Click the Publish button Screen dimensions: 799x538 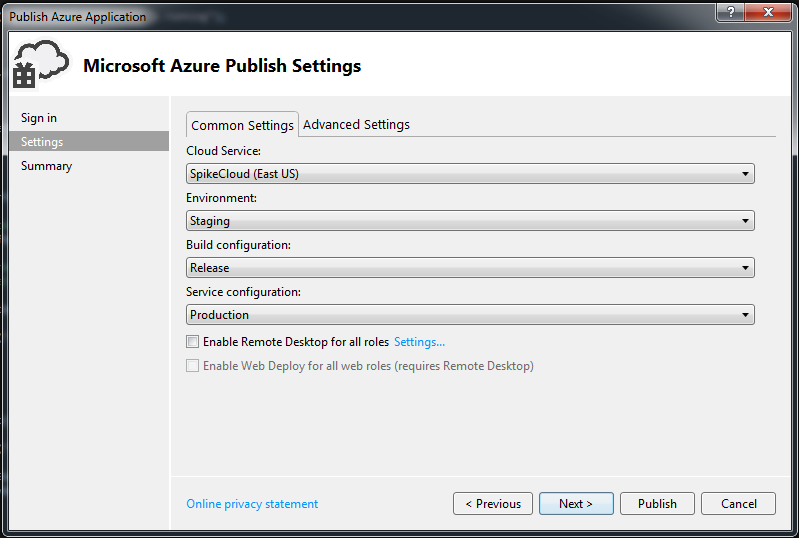point(657,503)
